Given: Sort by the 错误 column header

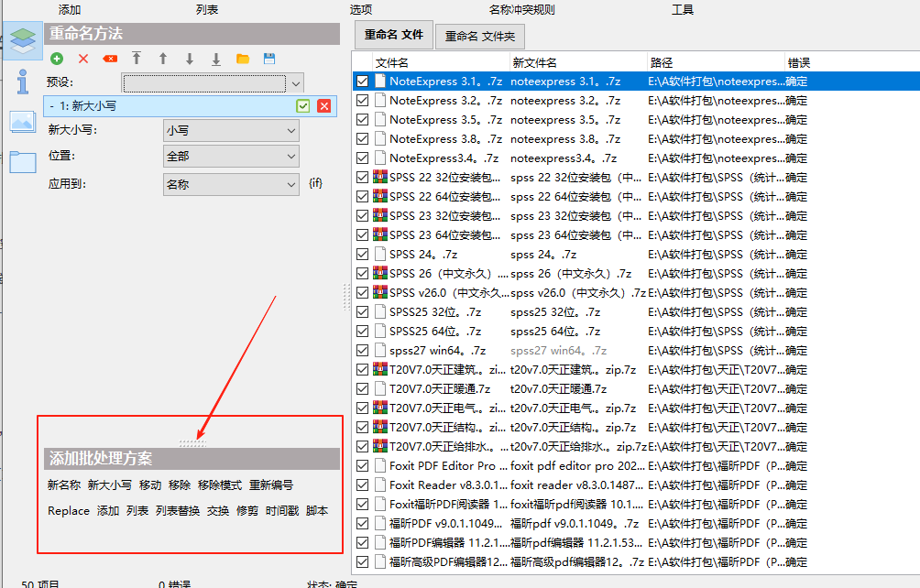Looking at the screenshot, I should coord(798,62).
